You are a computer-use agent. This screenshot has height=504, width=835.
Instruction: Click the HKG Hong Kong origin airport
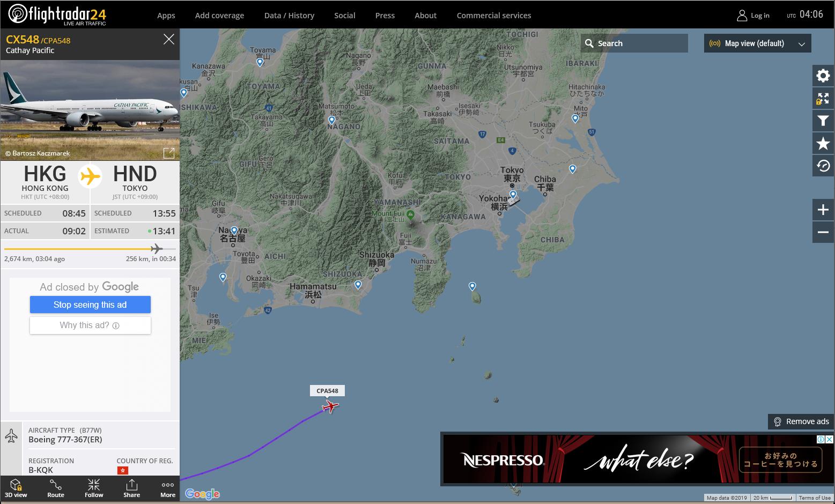pyautogui.click(x=45, y=181)
